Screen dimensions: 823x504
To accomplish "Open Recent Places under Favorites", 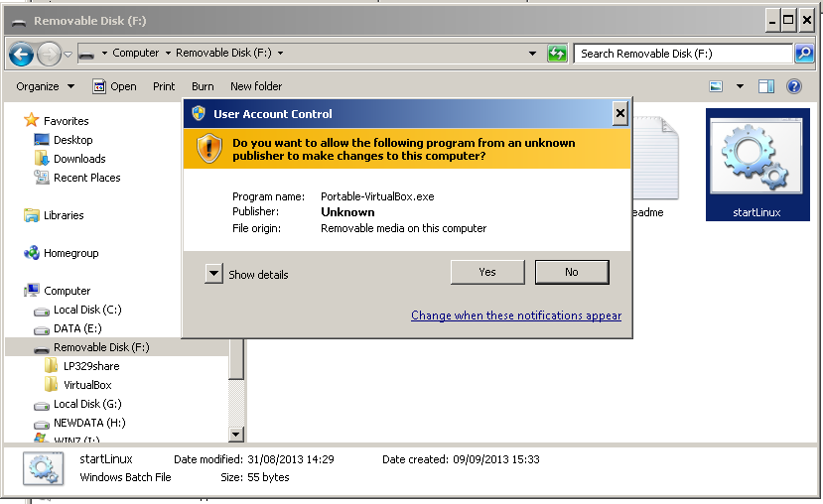I will (77, 178).
